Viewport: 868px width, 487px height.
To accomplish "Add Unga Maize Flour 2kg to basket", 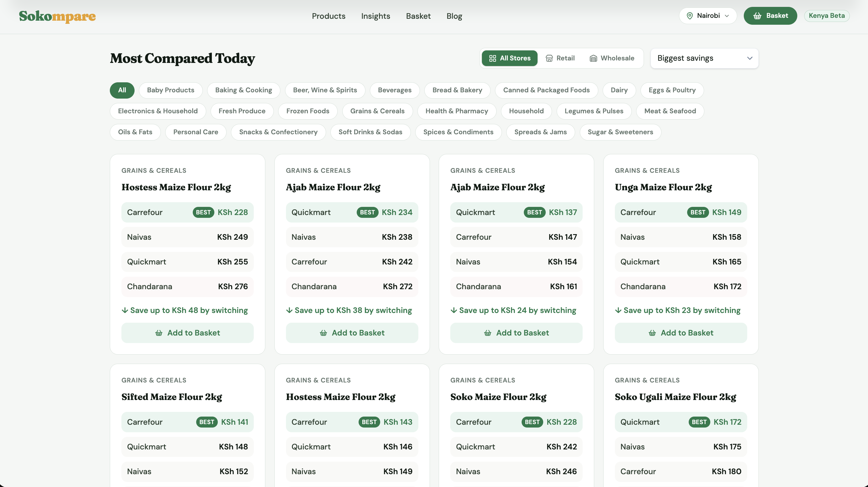I will coord(681,333).
